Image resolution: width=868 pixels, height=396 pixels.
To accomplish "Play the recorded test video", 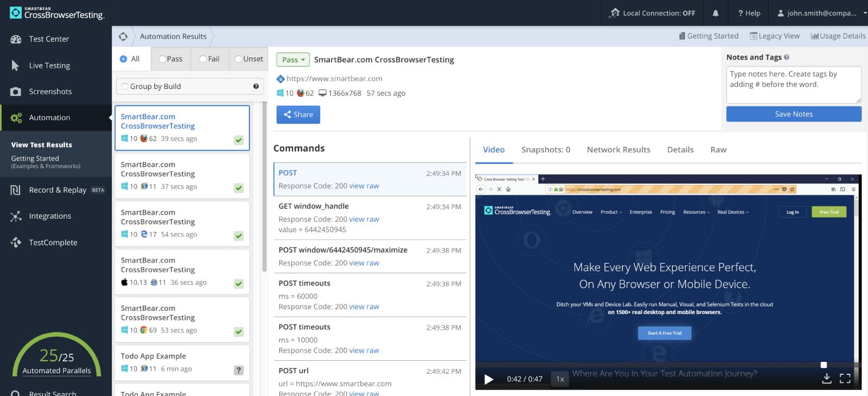I will 489,379.
